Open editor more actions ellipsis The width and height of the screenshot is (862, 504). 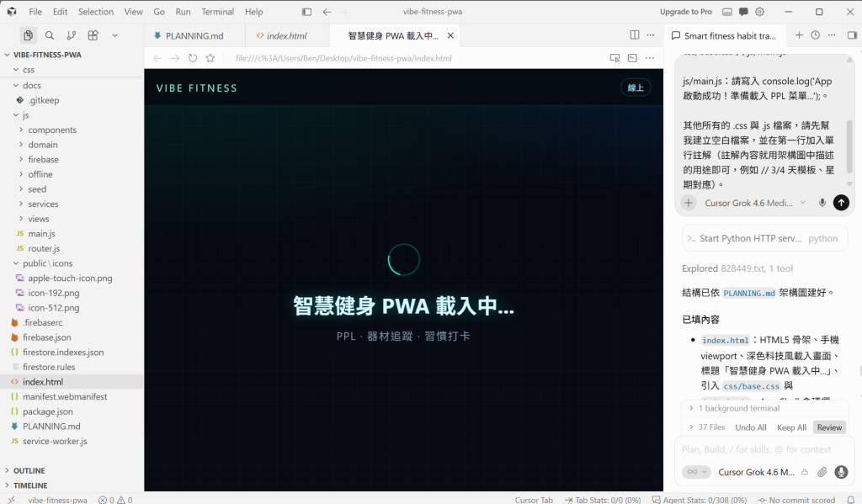point(651,35)
